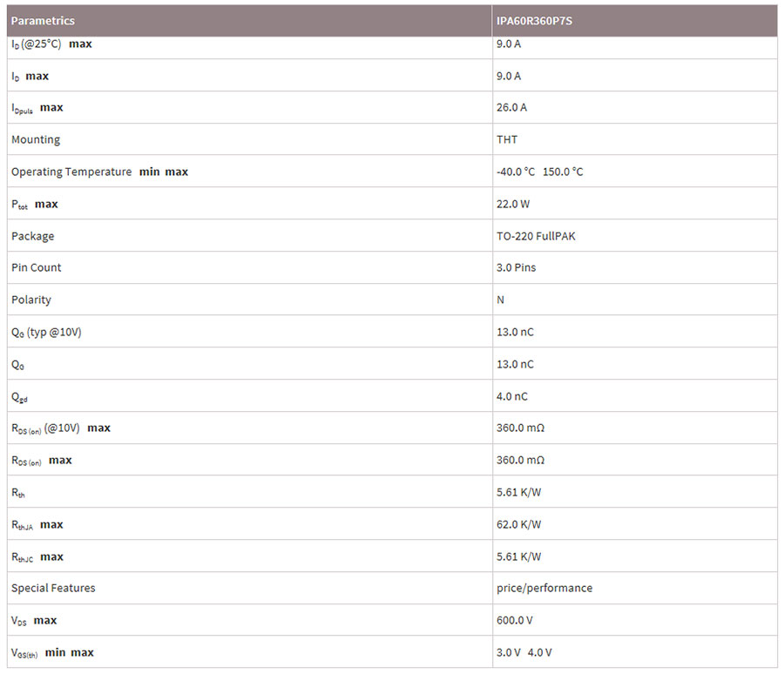Click the IPA60R360P7S column header
784x674 pixels.
click(x=534, y=21)
